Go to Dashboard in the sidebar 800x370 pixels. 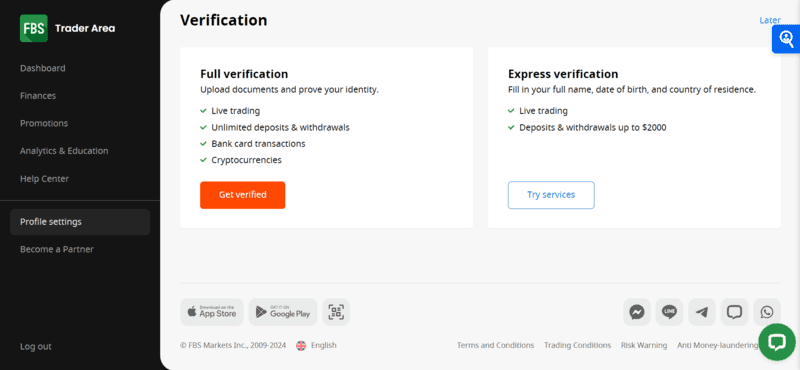coord(43,68)
